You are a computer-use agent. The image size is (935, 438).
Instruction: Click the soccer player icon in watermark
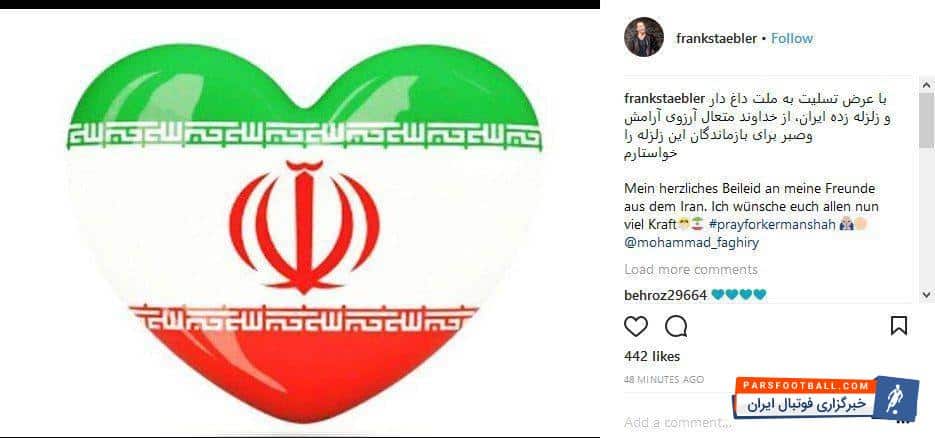(x=893, y=399)
